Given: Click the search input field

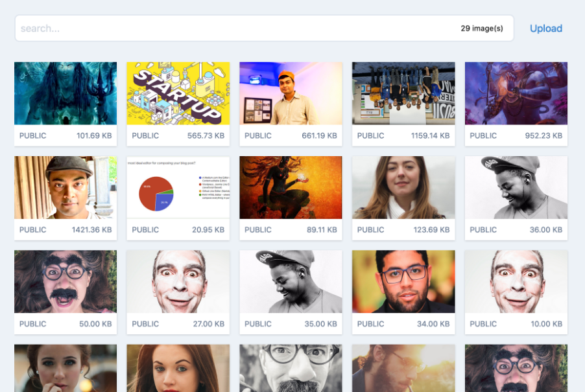Looking at the screenshot, I should (x=233, y=29).
